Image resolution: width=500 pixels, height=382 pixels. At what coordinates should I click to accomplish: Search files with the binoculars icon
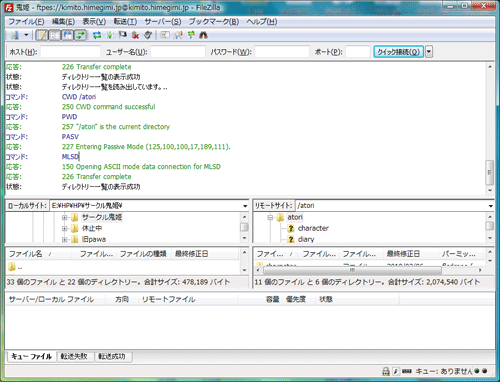pyautogui.click(x=203, y=35)
